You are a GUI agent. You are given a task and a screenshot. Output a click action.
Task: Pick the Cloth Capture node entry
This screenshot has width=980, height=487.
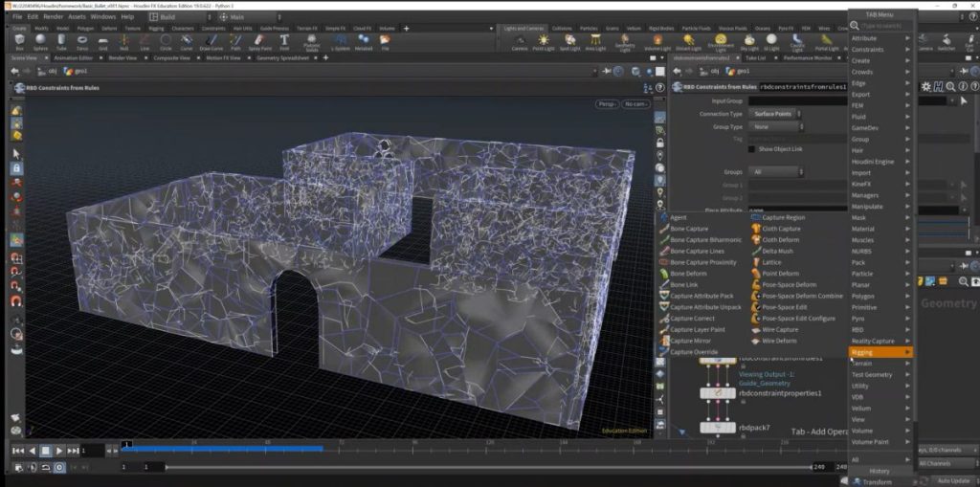point(781,229)
